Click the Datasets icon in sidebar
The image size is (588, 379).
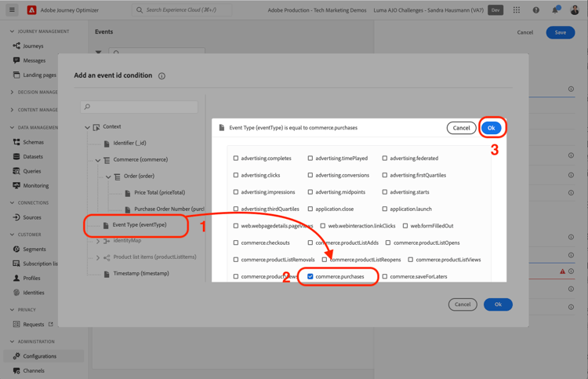[x=16, y=156]
